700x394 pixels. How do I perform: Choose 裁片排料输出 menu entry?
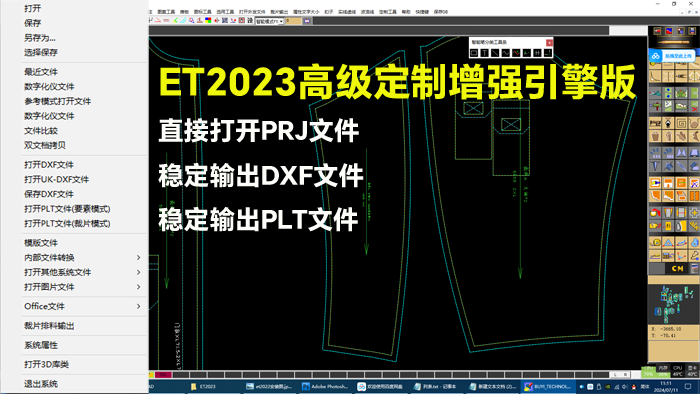[49, 326]
